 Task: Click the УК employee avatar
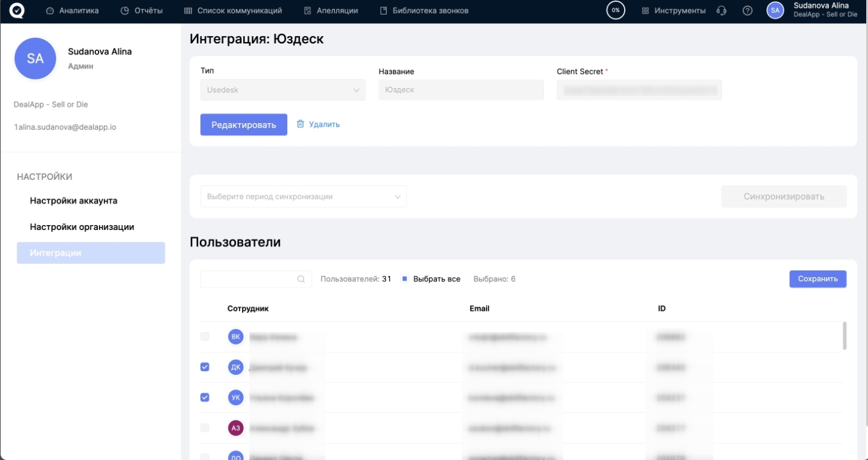(x=235, y=398)
